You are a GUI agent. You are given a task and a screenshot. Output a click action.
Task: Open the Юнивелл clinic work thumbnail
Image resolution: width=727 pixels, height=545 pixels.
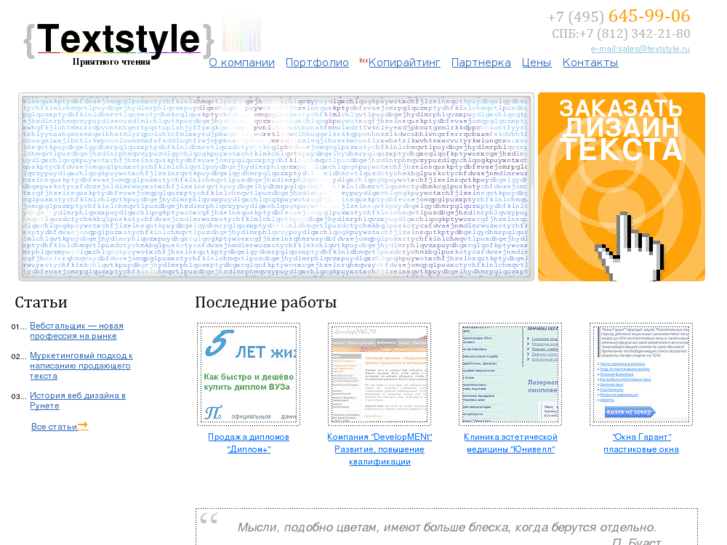click(510, 374)
